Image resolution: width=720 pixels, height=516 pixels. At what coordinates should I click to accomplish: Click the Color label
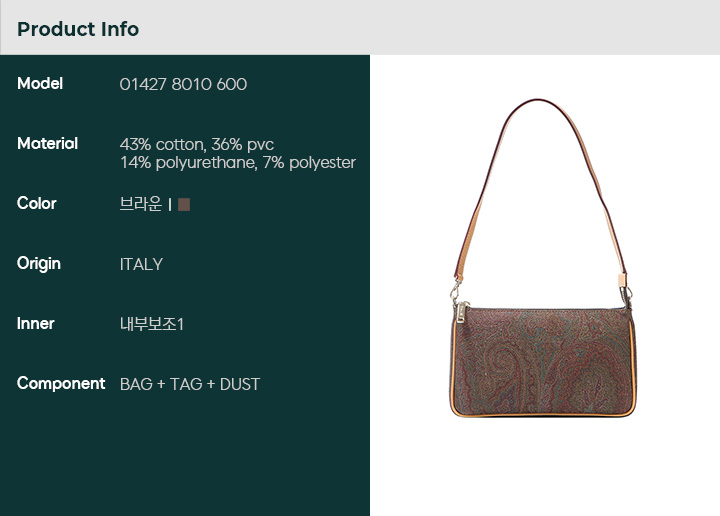click(x=37, y=203)
